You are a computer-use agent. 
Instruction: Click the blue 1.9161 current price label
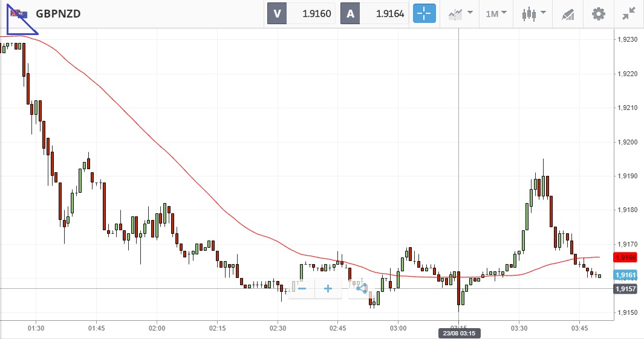coord(625,276)
